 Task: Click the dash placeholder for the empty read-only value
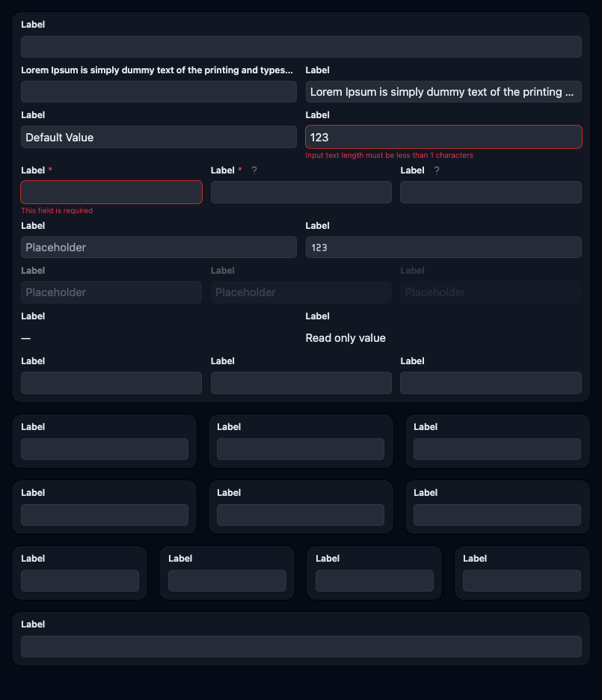coord(26,338)
